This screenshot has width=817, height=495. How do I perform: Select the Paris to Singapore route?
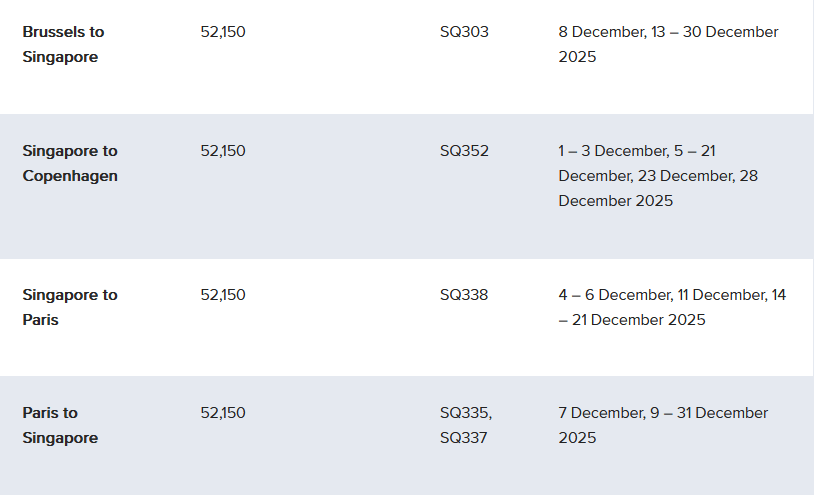click(60, 425)
